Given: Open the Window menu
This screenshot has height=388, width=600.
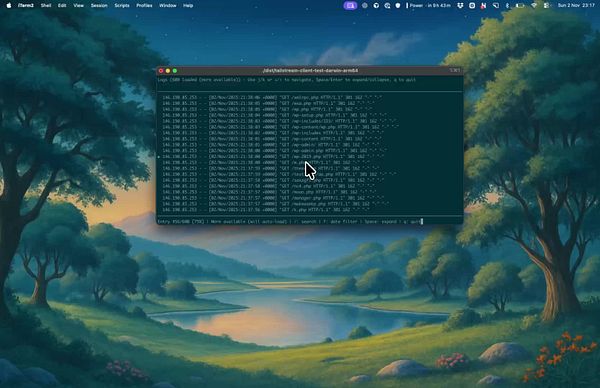Looking at the screenshot, I should (168, 5).
